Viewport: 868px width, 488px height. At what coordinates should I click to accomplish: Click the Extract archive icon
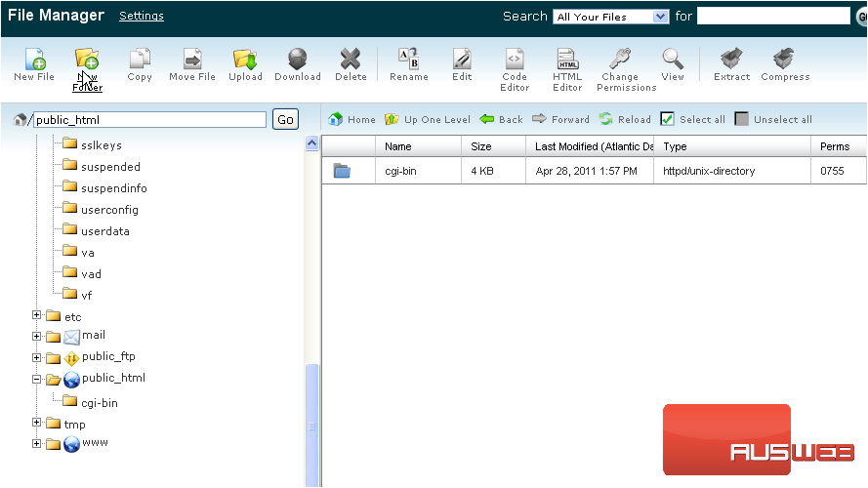point(731,63)
